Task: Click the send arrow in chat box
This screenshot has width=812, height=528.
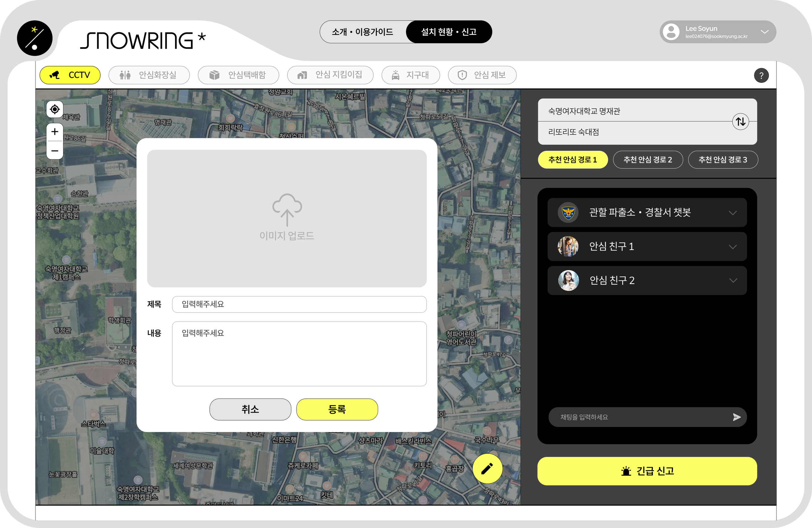Action: [737, 417]
